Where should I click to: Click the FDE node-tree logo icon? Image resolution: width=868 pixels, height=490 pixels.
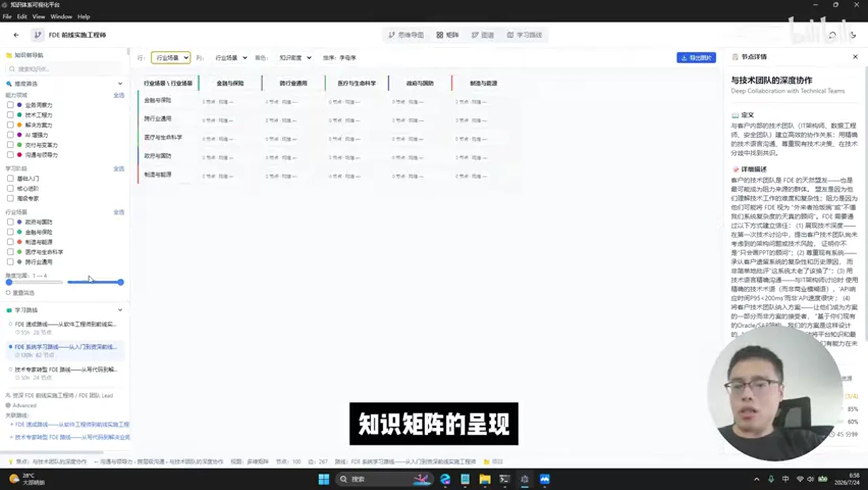point(37,35)
